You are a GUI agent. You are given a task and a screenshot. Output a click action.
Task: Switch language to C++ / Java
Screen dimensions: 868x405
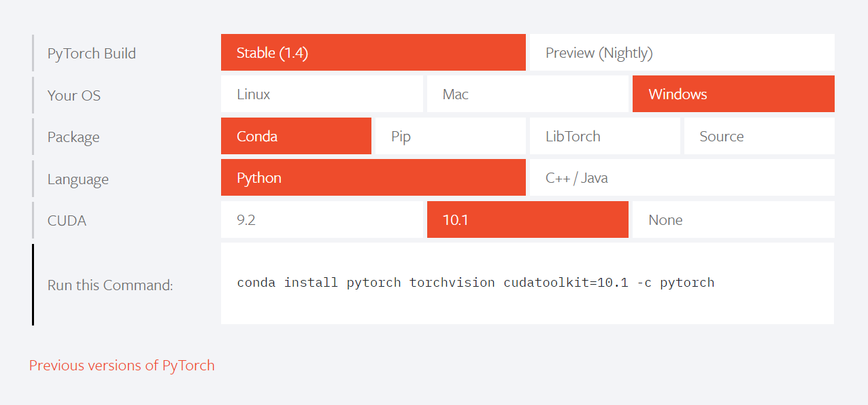[680, 177]
